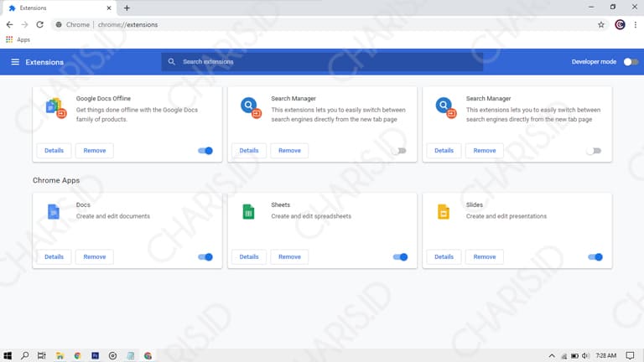The width and height of the screenshot is (644, 362).
Task: Click the 7:28 AM clock
Action: click(x=605, y=355)
